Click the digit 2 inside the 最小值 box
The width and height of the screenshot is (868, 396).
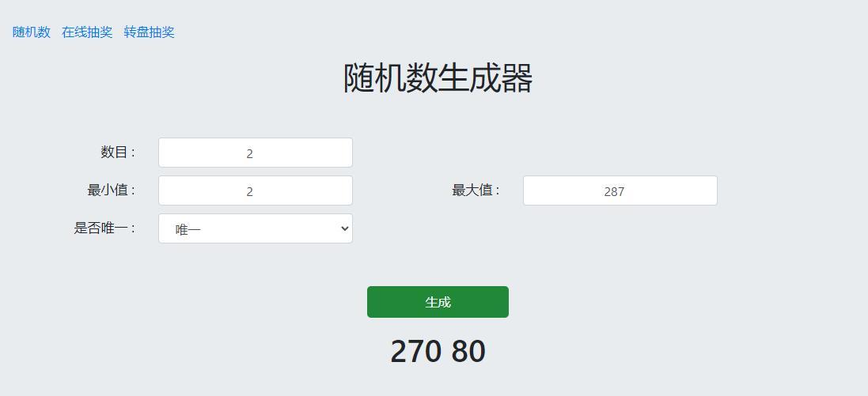[x=249, y=191]
